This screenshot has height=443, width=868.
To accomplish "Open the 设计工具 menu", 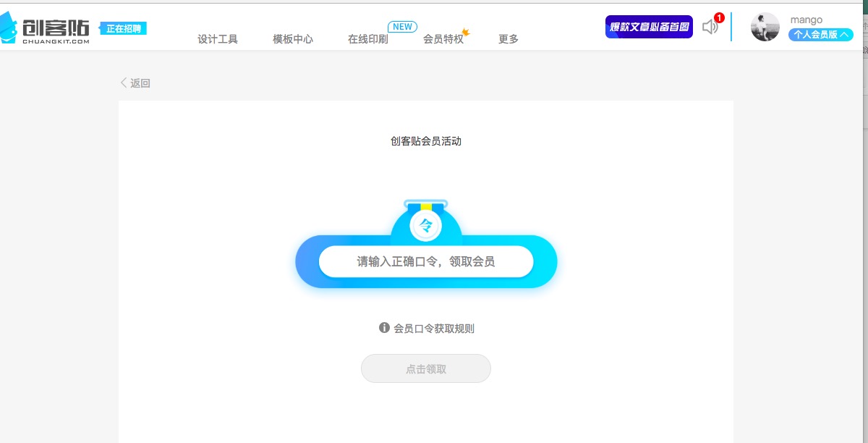I will (x=218, y=39).
